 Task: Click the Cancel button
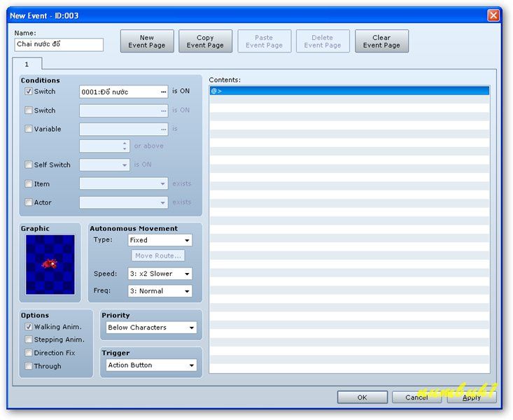pos(416,398)
